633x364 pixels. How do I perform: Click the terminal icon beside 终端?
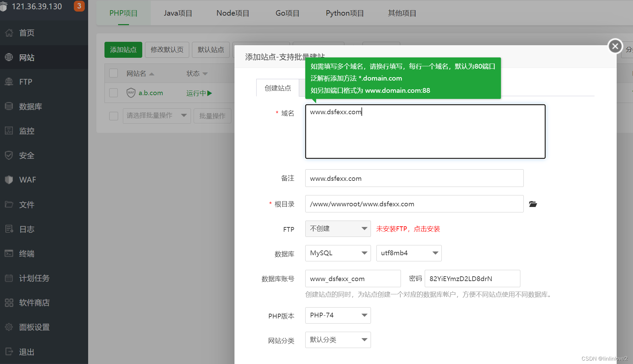click(x=9, y=253)
